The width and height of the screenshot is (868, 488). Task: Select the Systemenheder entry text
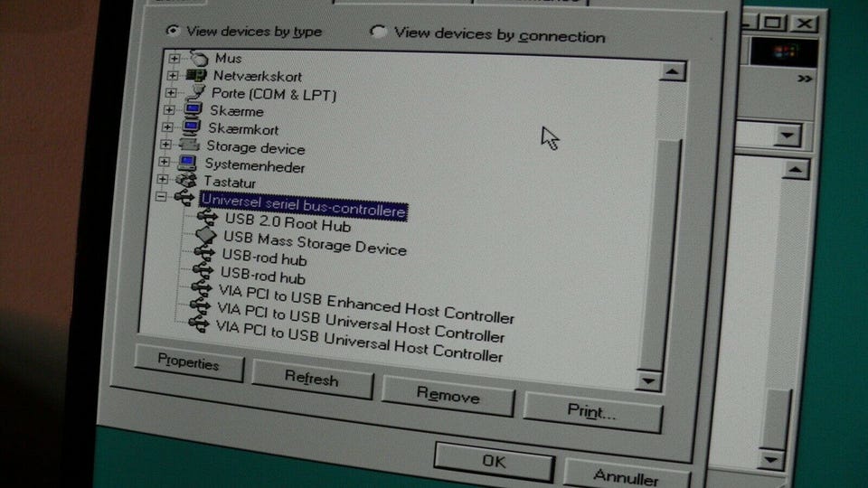point(255,165)
